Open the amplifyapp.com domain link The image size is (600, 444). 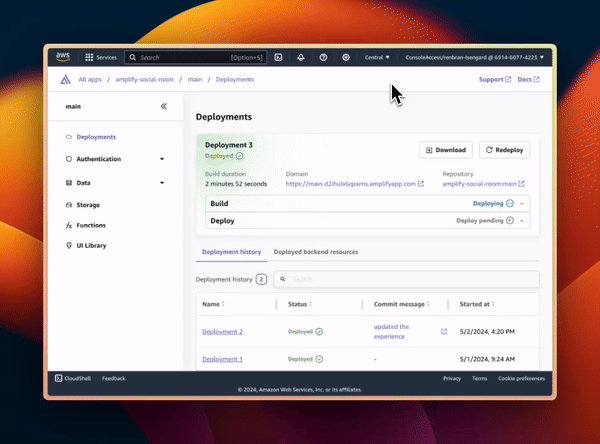(x=354, y=184)
